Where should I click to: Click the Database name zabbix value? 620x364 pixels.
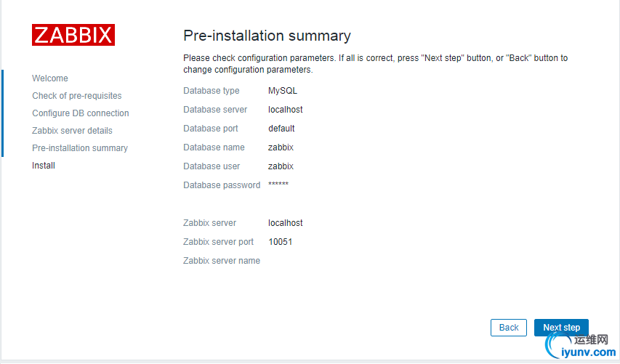[281, 147]
